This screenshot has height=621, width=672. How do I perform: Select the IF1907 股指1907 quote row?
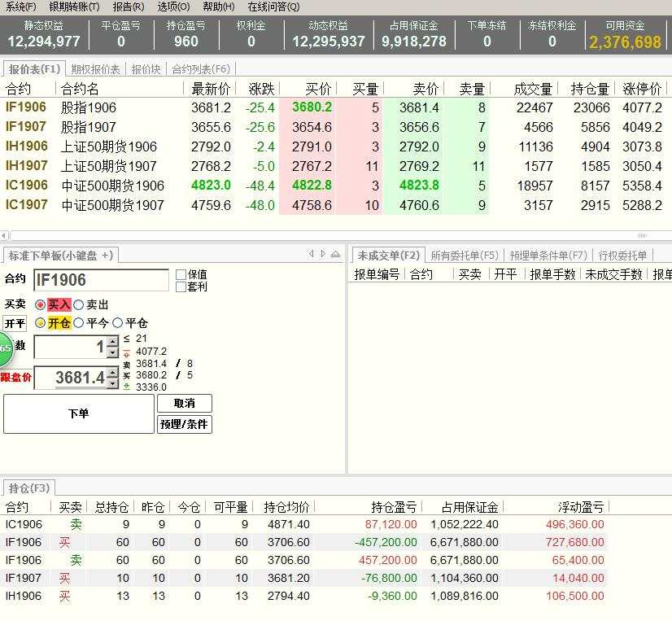pos(334,127)
